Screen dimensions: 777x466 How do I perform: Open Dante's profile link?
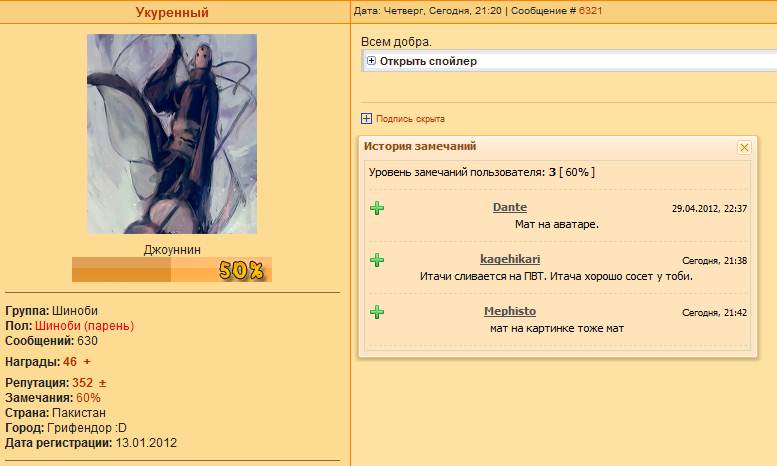click(509, 207)
